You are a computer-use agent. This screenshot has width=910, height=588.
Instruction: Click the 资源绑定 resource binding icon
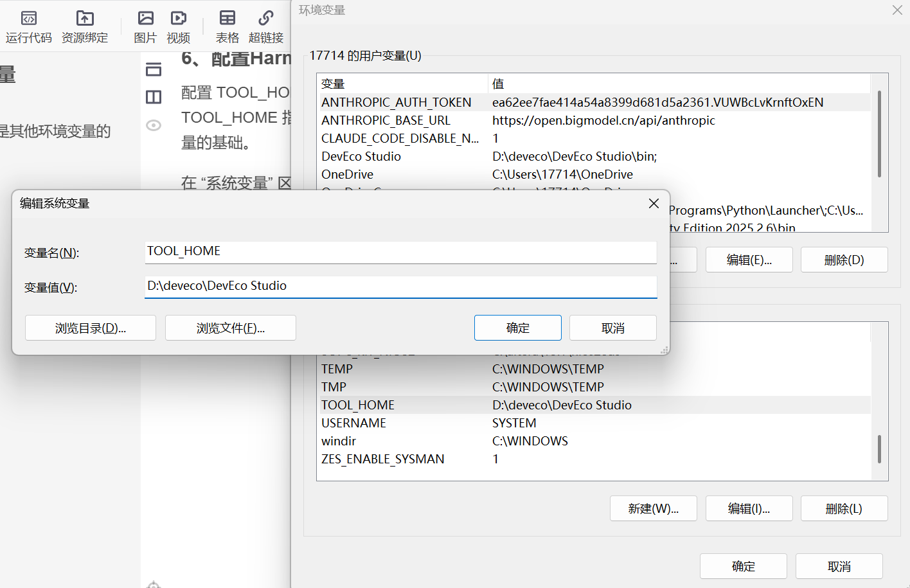pos(85,18)
